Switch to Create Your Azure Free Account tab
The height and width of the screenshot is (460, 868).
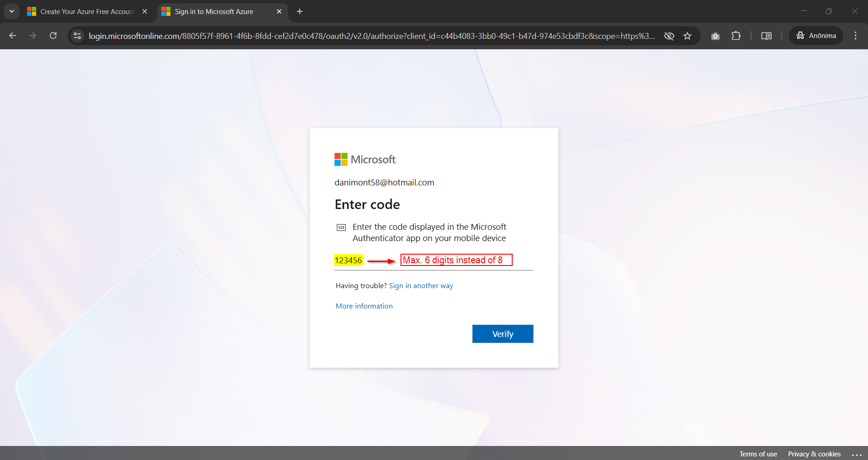[88, 12]
